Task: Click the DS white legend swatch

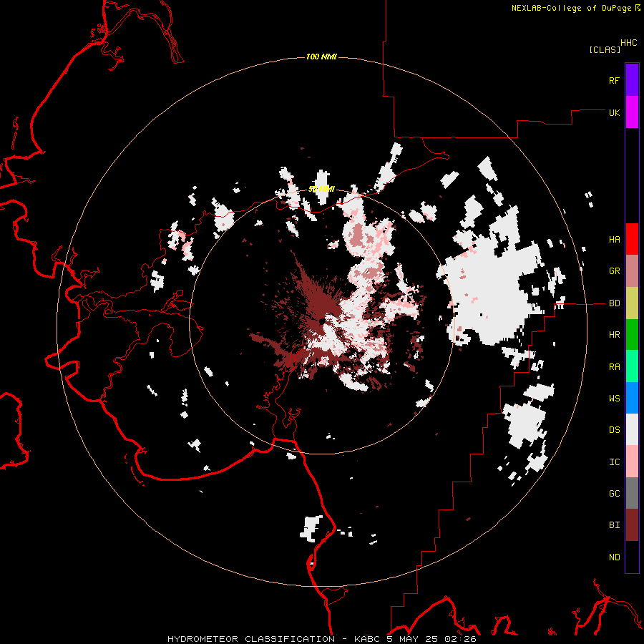Action: (x=632, y=429)
